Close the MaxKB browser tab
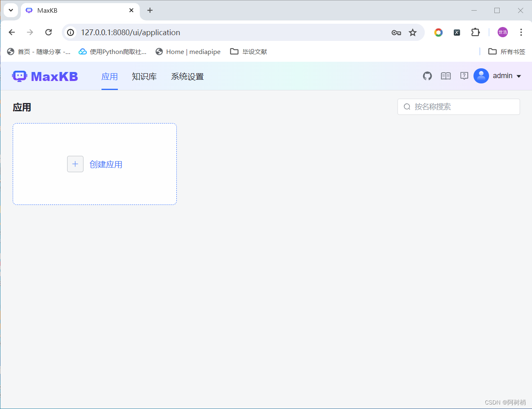 pos(131,10)
